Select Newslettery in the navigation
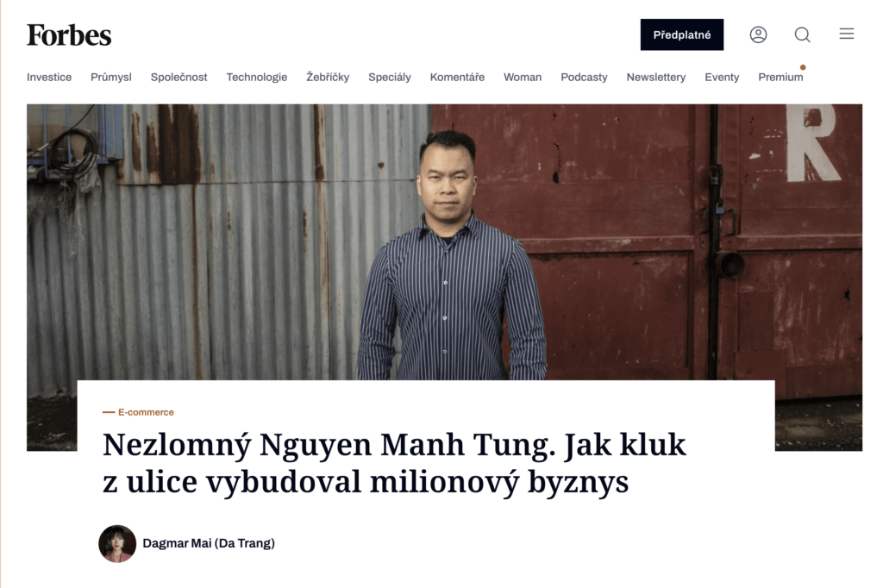 [656, 77]
